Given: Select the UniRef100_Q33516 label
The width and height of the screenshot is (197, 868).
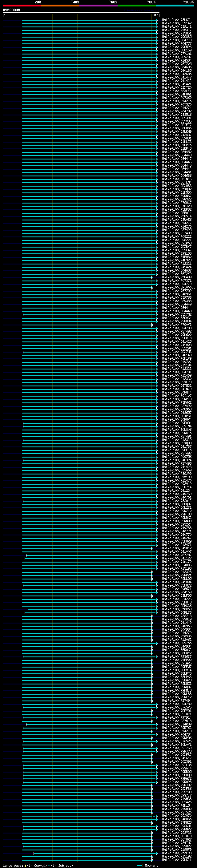Looking at the screenshot, I should (x=177, y=115).
